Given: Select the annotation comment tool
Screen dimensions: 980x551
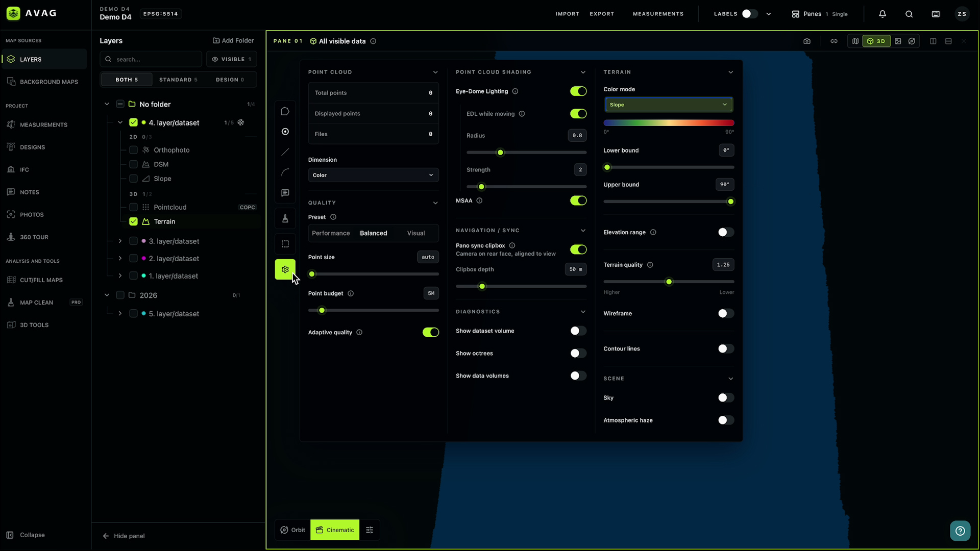Looking at the screenshot, I should (x=285, y=193).
